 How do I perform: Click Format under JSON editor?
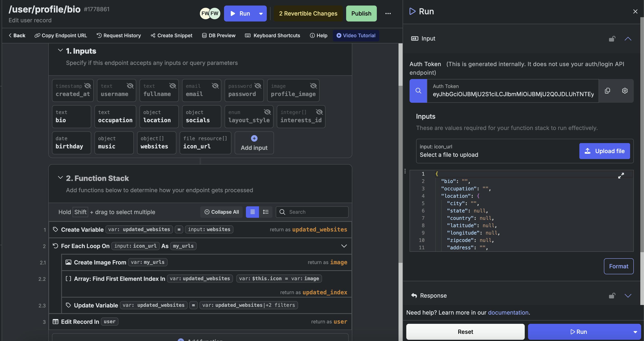click(618, 266)
